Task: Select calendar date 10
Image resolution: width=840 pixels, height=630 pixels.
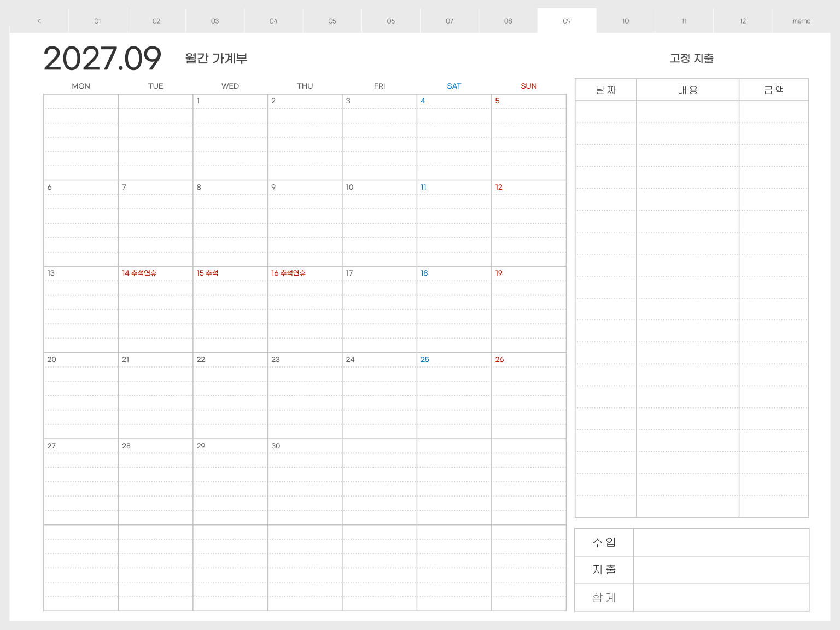Action: [349, 187]
